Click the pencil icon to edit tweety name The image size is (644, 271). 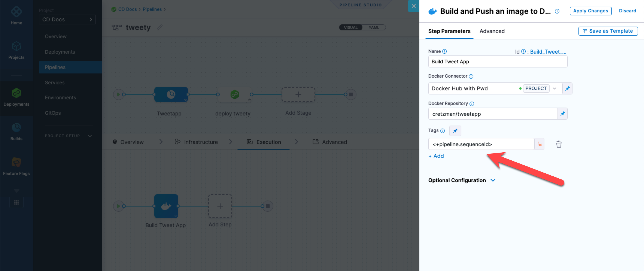160,27
